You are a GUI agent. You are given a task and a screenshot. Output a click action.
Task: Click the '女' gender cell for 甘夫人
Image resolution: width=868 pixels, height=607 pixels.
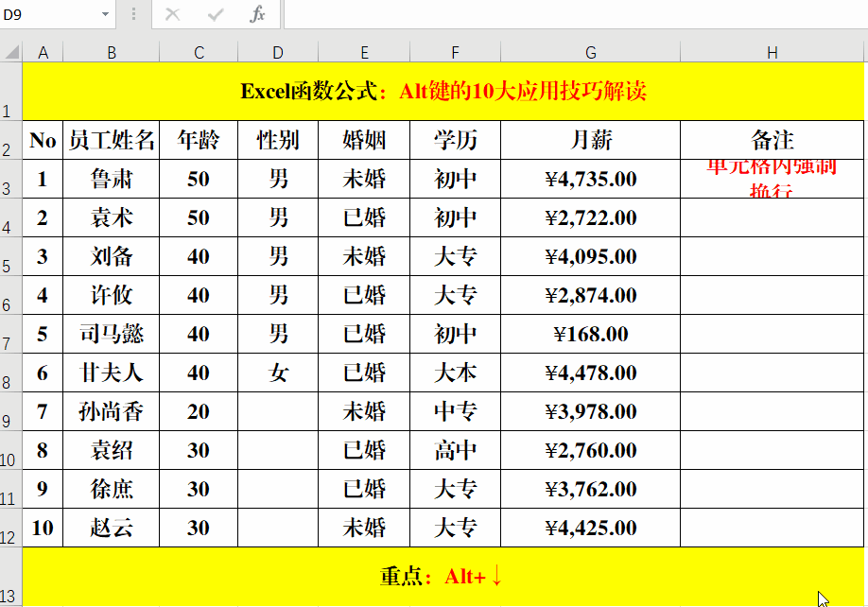coord(278,373)
